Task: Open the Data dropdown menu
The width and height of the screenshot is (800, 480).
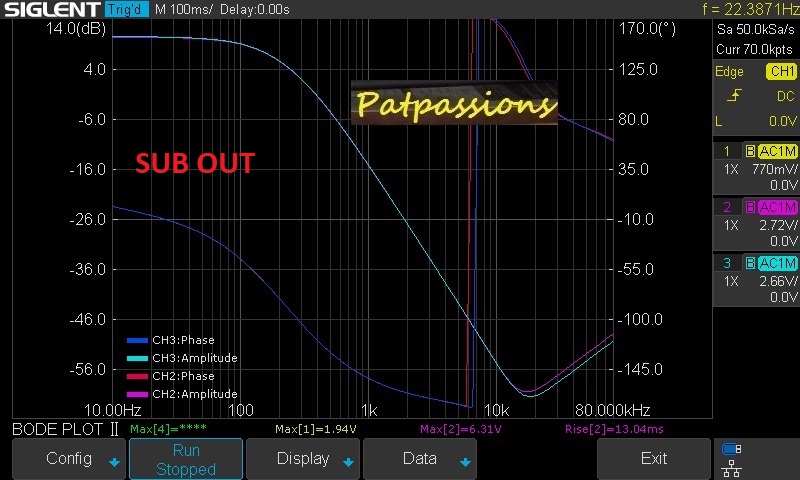Action: click(x=420, y=459)
